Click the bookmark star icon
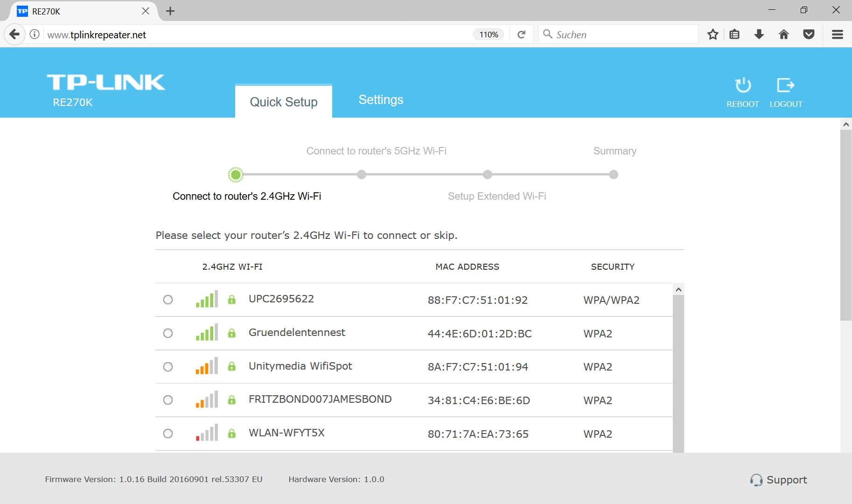Screen dimensions: 852x504 [712, 35]
